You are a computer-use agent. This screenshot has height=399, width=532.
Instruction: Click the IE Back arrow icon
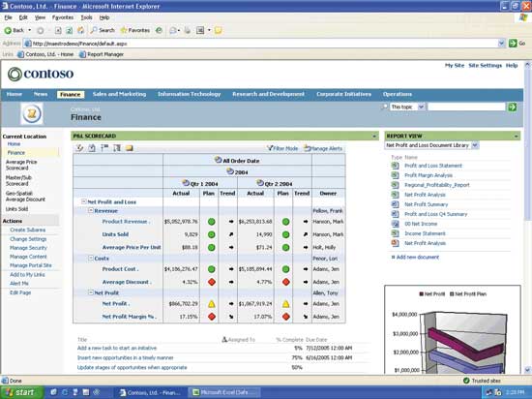pyautogui.click(x=8, y=31)
